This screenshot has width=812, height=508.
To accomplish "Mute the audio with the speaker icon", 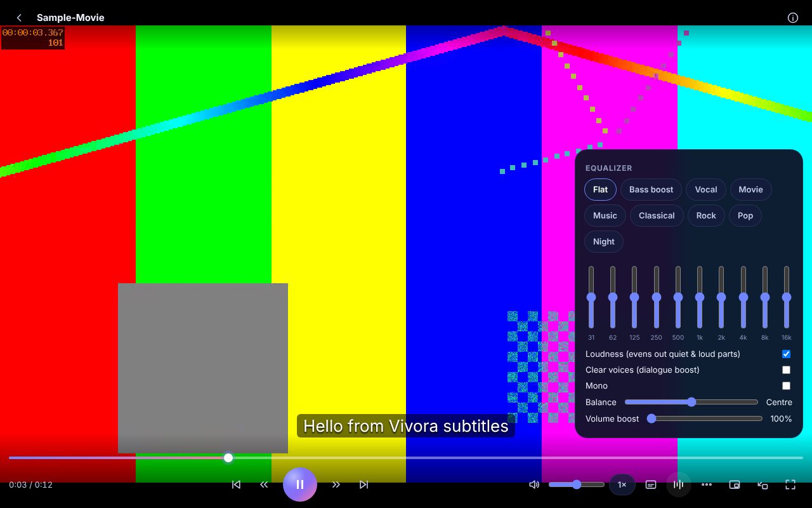I will pyautogui.click(x=534, y=485).
